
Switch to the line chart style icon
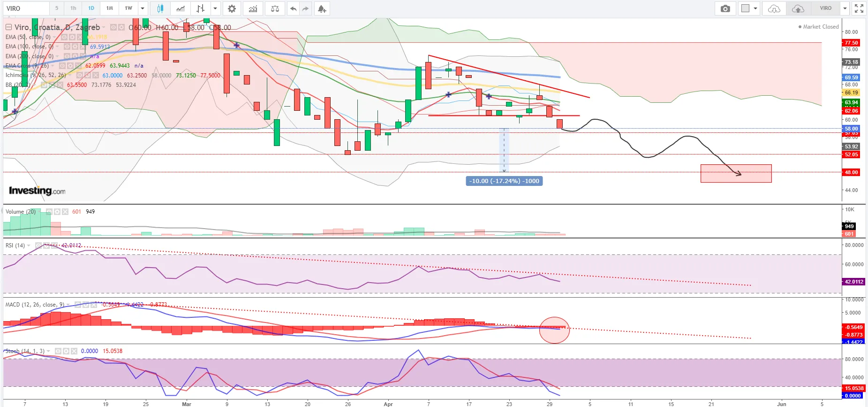[x=181, y=8]
